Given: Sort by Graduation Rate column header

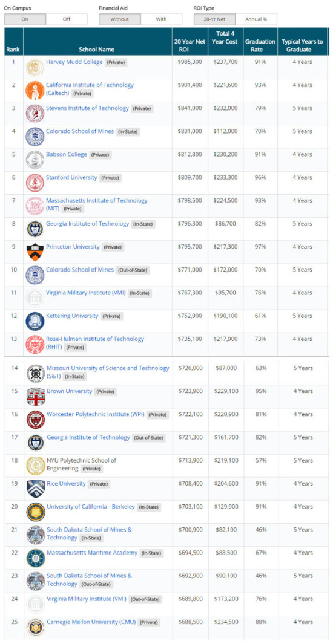Looking at the screenshot, I should [x=260, y=45].
